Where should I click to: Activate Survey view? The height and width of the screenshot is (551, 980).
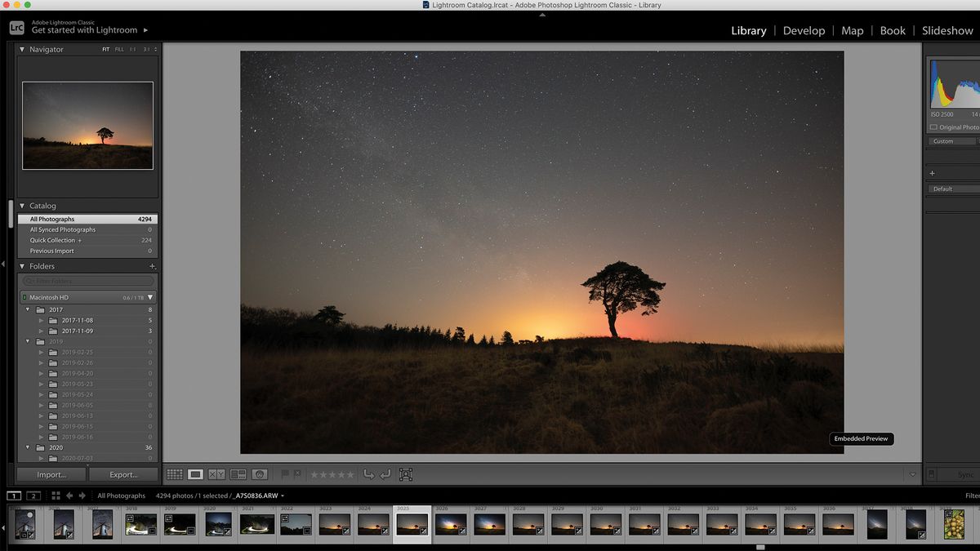(x=238, y=474)
